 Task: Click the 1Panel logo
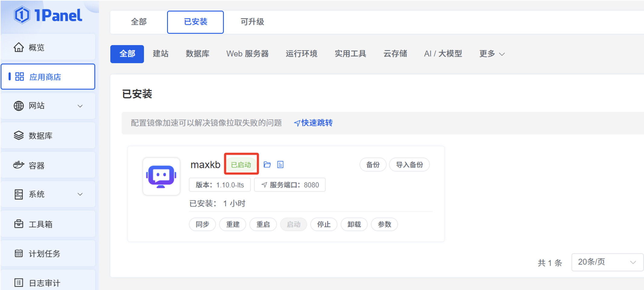pyautogui.click(x=48, y=15)
